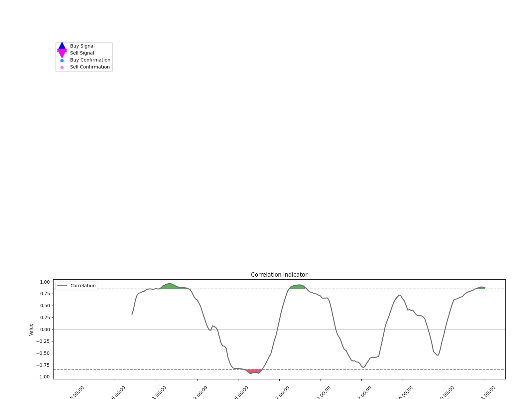
Task: Click the 0.25 y-axis tick label
Action: [x=45, y=318]
